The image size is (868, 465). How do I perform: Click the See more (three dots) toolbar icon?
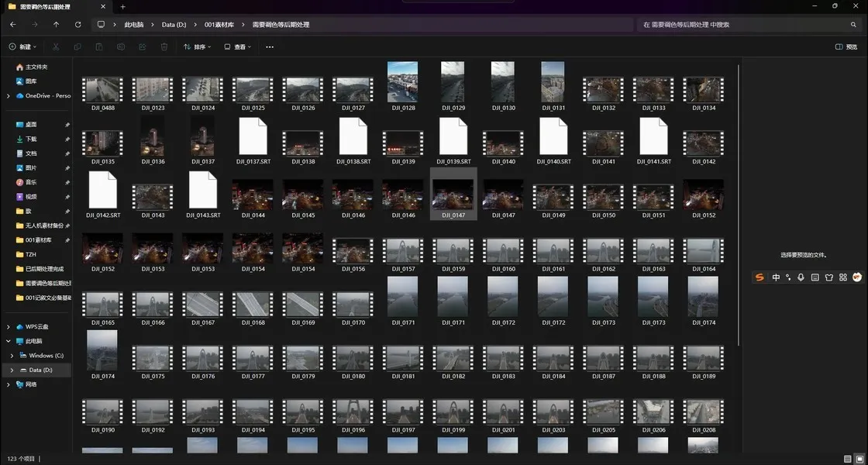click(270, 47)
